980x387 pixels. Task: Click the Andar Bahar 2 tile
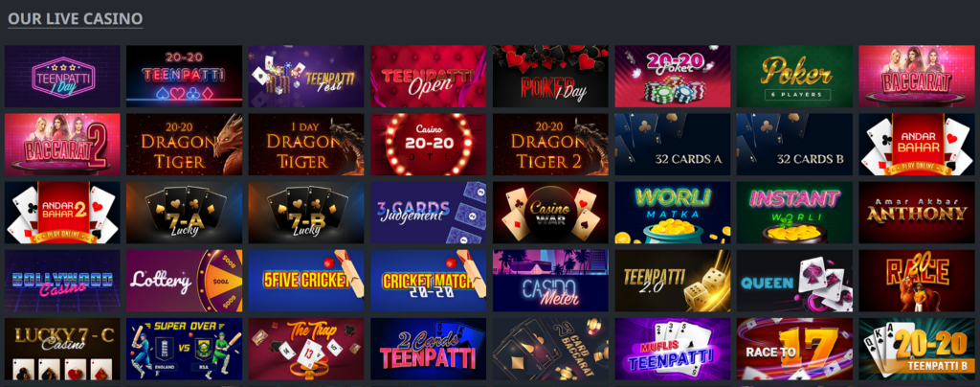pos(62,213)
